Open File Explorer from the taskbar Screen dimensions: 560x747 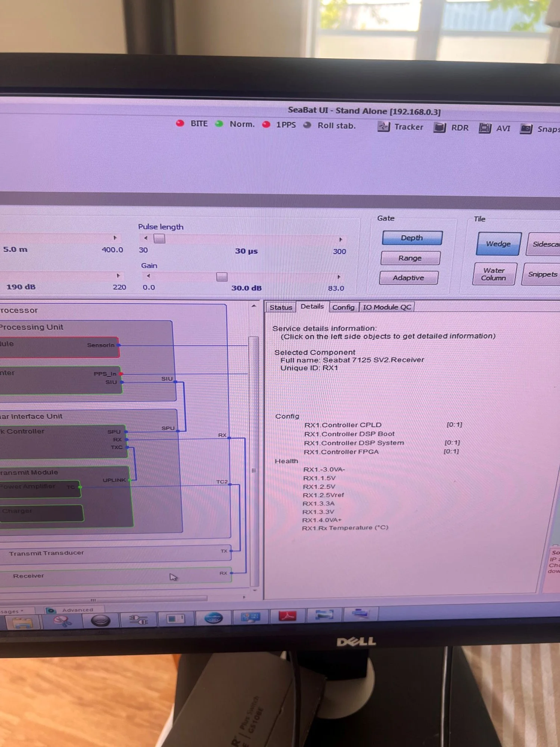[23, 623]
